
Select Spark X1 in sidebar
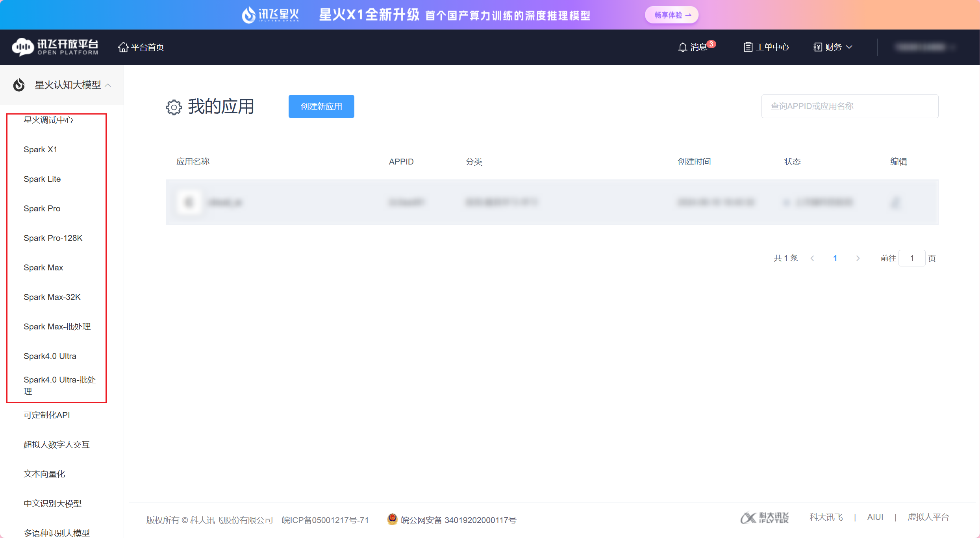40,150
